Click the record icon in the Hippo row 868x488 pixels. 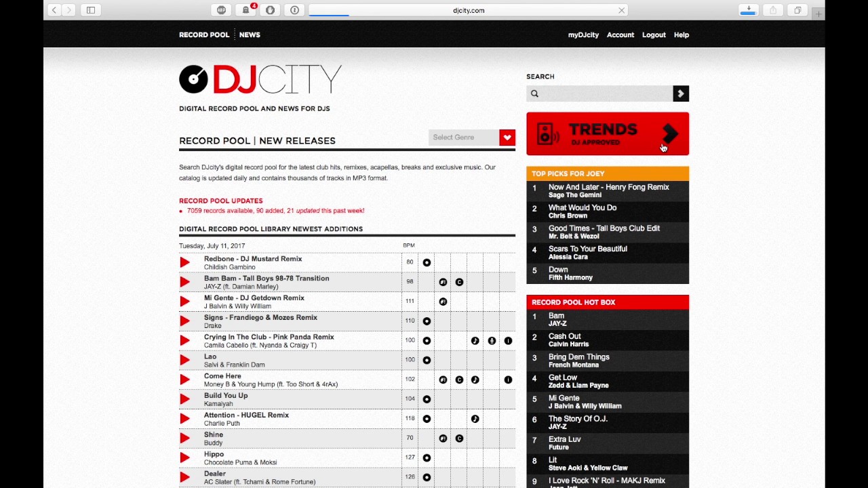point(427,458)
